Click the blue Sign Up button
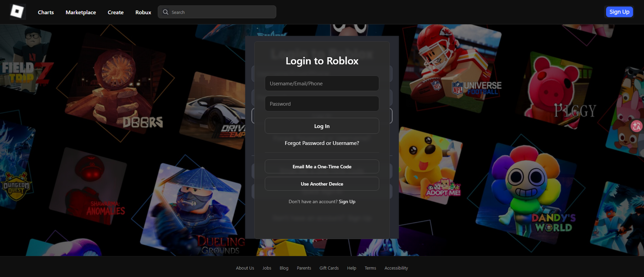This screenshot has width=644, height=277. (619, 12)
